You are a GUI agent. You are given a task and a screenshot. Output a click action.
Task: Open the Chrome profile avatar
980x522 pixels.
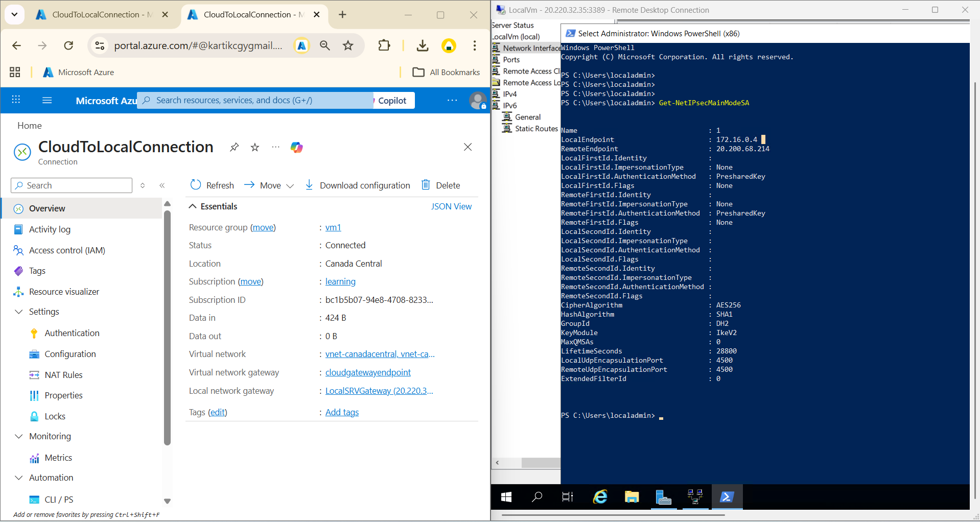[449, 45]
